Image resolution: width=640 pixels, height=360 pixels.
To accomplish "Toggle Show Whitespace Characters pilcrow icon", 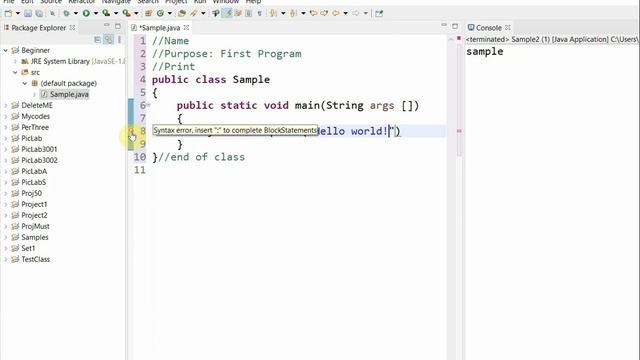I will pos(259,13).
